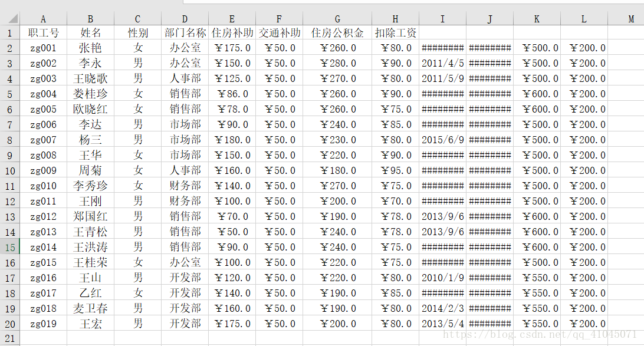Click date cell 2015/6/9
This screenshot has width=644, height=346.
coord(442,140)
